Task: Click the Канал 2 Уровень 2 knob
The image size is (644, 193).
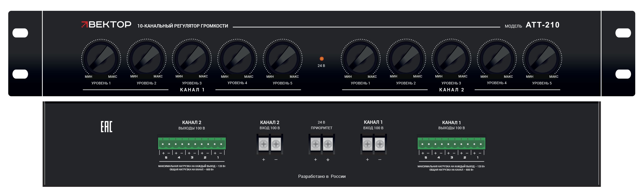Action: pyautogui.click(x=406, y=59)
